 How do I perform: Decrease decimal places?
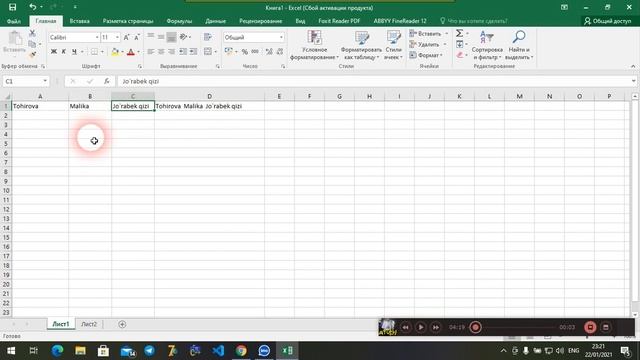point(280,51)
